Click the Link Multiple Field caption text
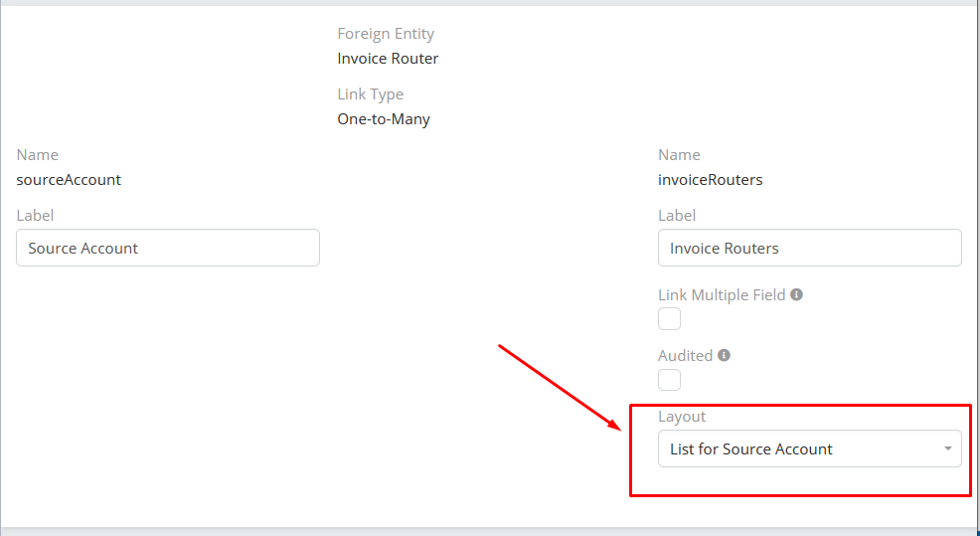 pyautogui.click(x=722, y=295)
